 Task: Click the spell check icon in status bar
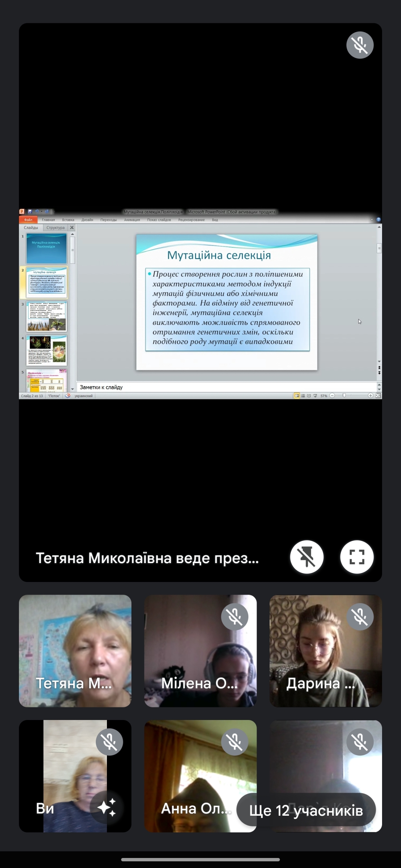(x=68, y=396)
